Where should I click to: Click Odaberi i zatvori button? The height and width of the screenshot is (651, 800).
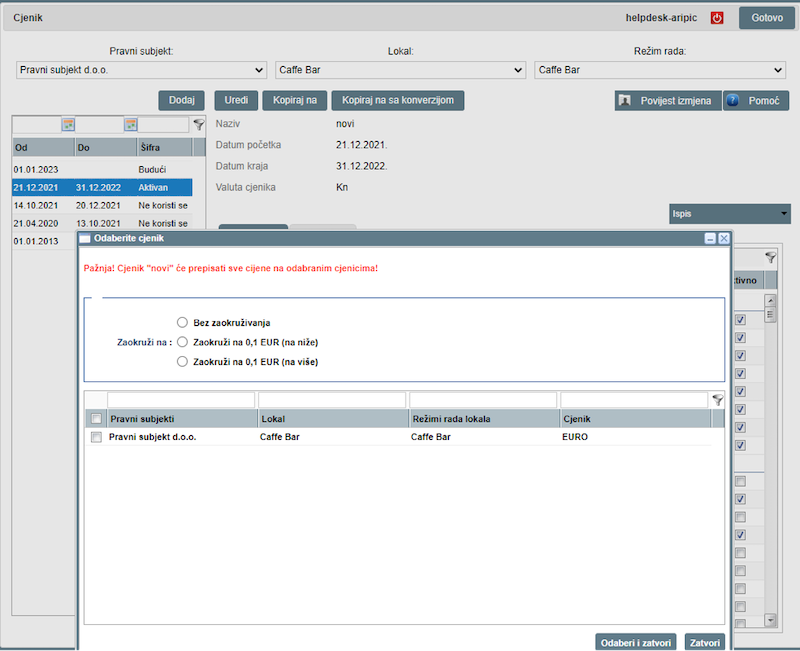click(x=636, y=642)
